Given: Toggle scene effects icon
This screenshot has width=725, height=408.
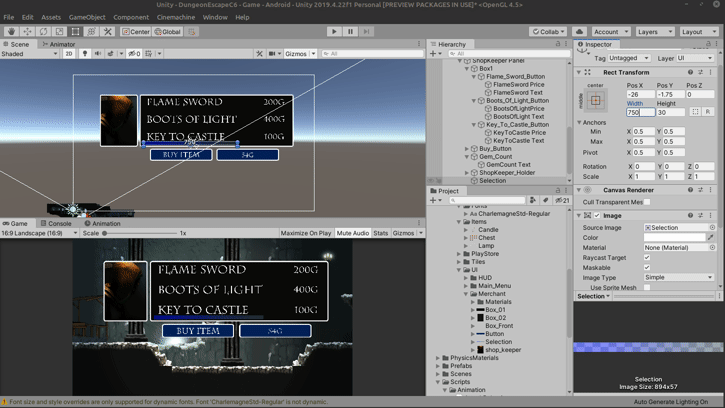Looking at the screenshot, I should tap(111, 54).
